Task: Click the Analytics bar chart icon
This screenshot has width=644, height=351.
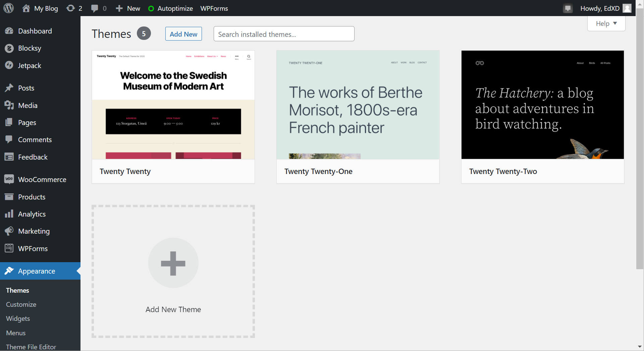Action: (9, 214)
